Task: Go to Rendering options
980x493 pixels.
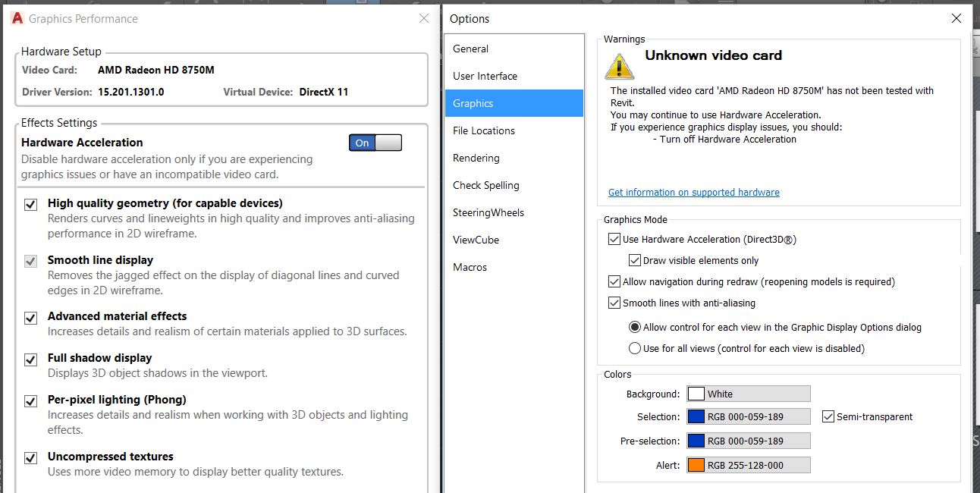Action: tap(514, 158)
